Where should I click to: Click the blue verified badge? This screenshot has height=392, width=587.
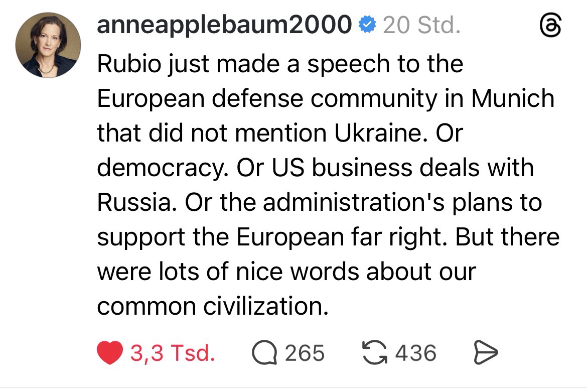pyautogui.click(x=368, y=25)
